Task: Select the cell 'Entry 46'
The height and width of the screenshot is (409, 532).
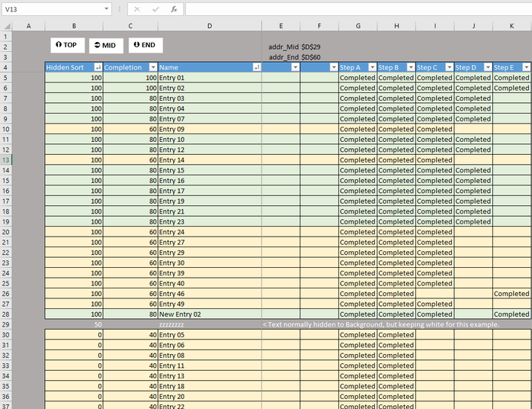Action: (210, 294)
